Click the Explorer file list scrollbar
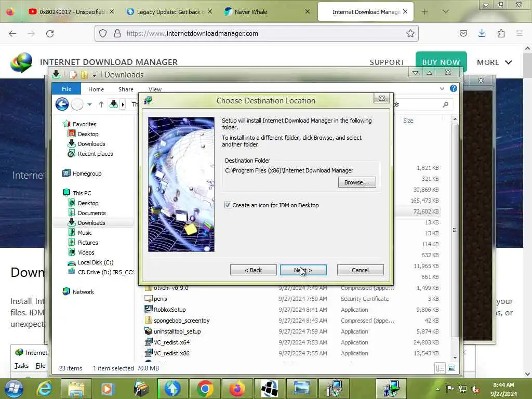The width and height of the screenshot is (532, 399). [455, 230]
